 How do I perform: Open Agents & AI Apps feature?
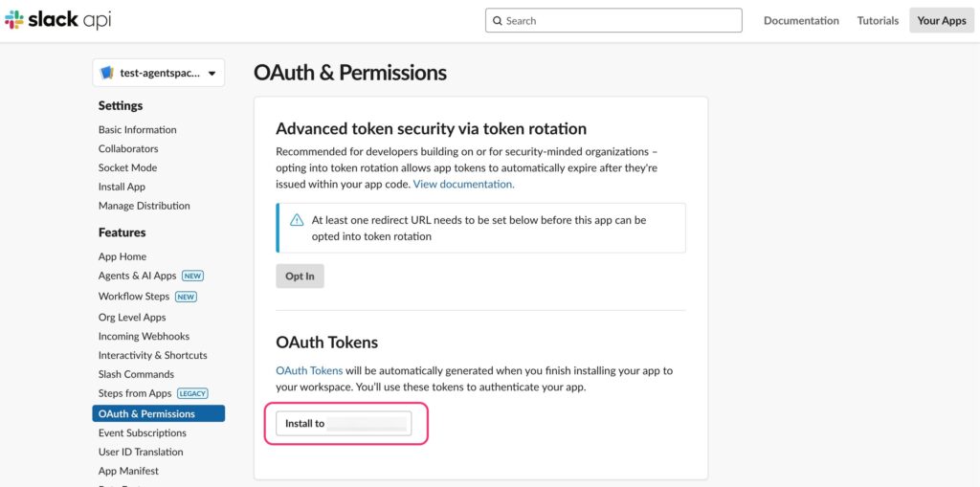click(138, 276)
